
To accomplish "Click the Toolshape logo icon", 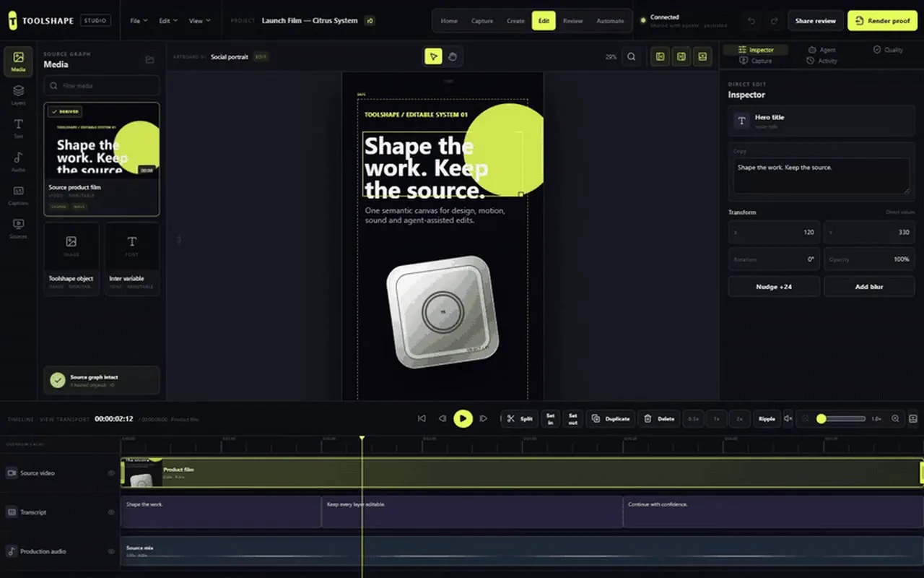I will point(13,21).
